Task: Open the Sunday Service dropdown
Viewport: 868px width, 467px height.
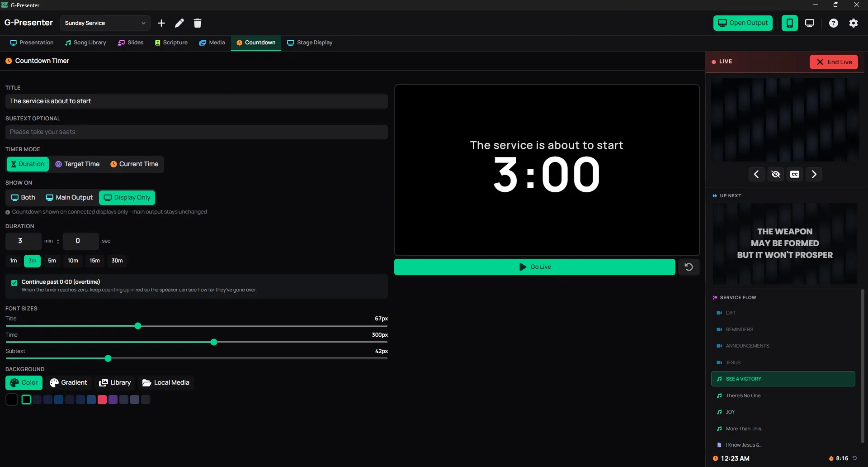Action: coord(105,23)
